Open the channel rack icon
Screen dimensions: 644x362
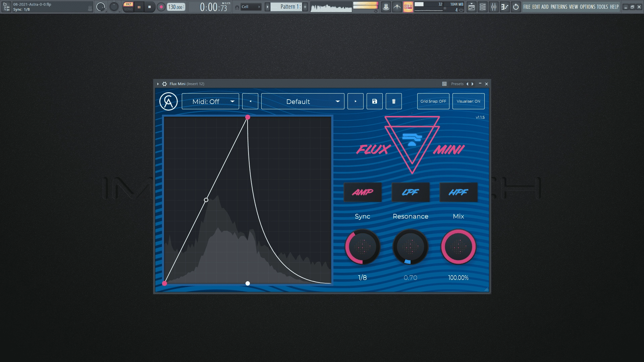(x=483, y=7)
